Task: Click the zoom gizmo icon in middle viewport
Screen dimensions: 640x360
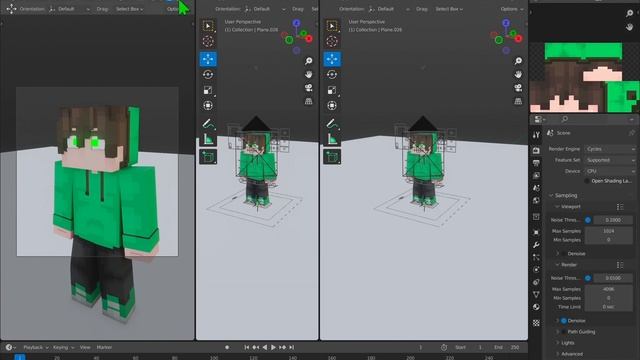Action: (309, 61)
